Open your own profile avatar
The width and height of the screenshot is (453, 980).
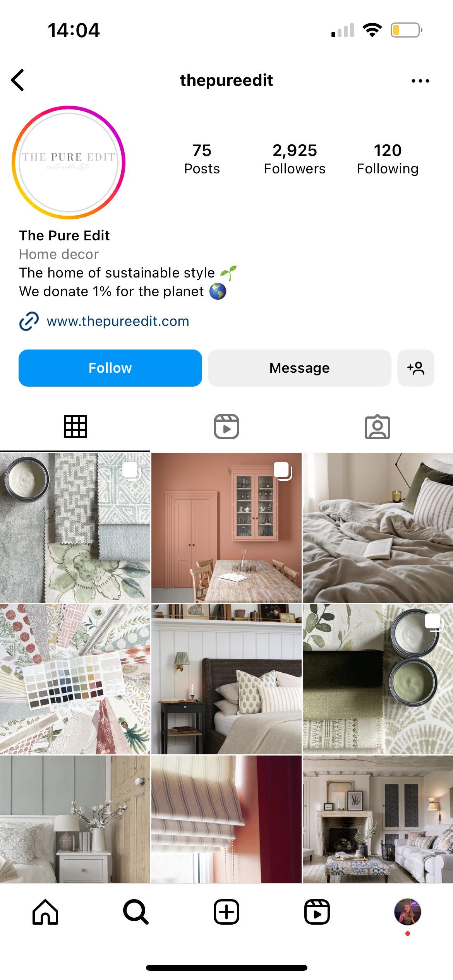408,912
